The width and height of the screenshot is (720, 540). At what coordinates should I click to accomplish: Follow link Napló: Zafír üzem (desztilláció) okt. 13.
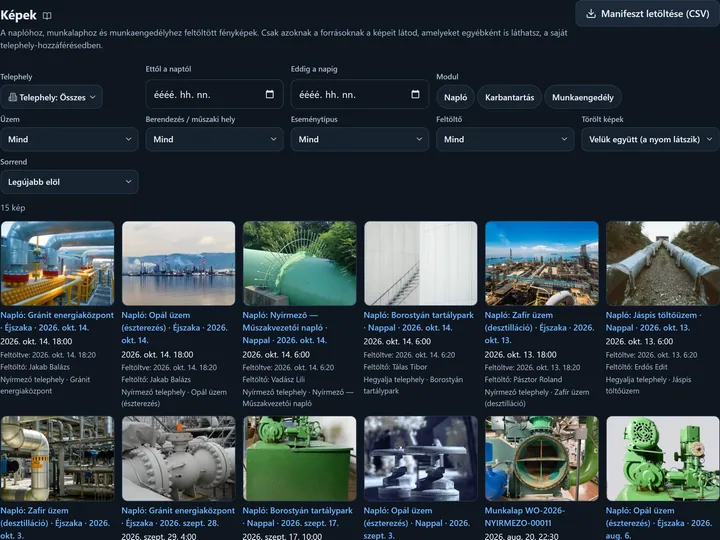tap(540, 328)
